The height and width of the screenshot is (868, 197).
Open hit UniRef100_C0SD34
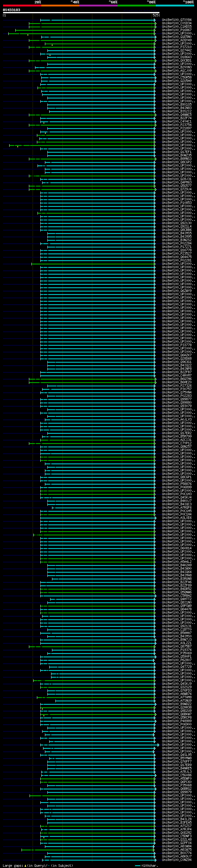pos(177,23)
